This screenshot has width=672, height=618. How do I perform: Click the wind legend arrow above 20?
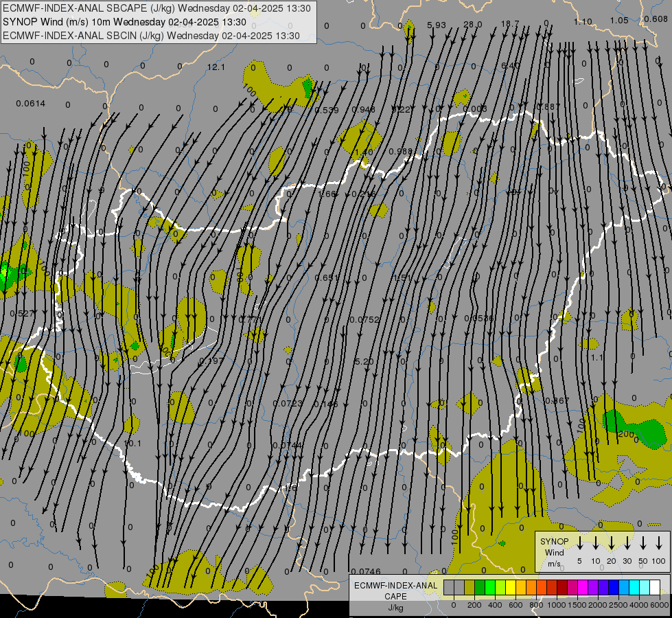click(612, 543)
